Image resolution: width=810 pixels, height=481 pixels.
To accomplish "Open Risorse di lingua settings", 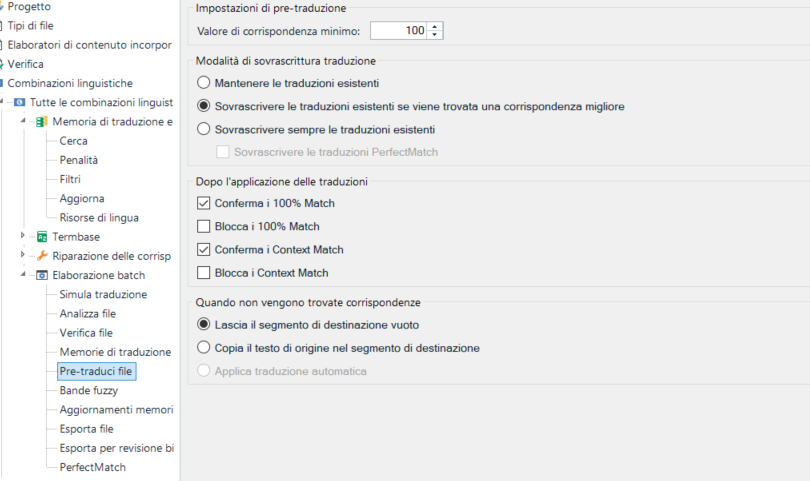I will click(99, 218).
